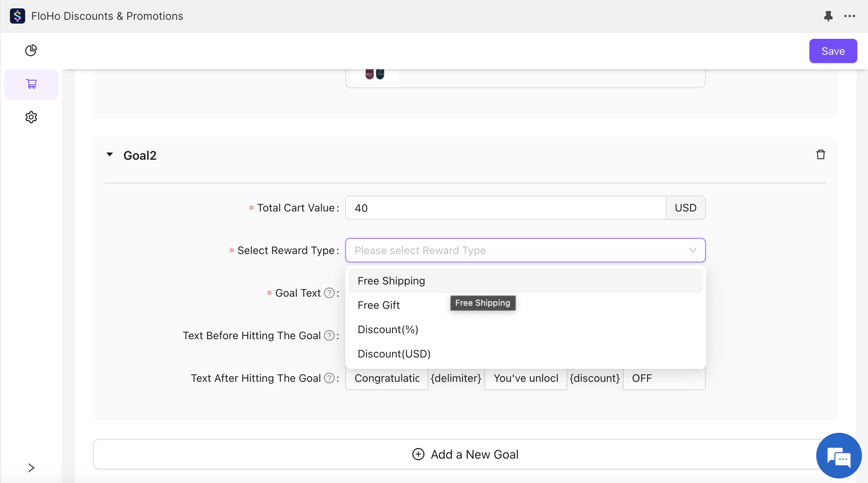Select Discount(USD) reward option

point(394,354)
